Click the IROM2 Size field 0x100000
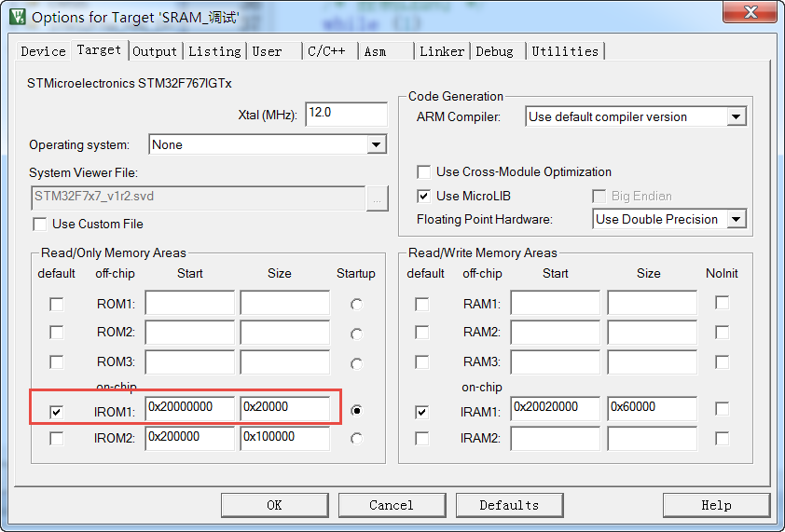The width and height of the screenshot is (785, 532). coord(285,439)
